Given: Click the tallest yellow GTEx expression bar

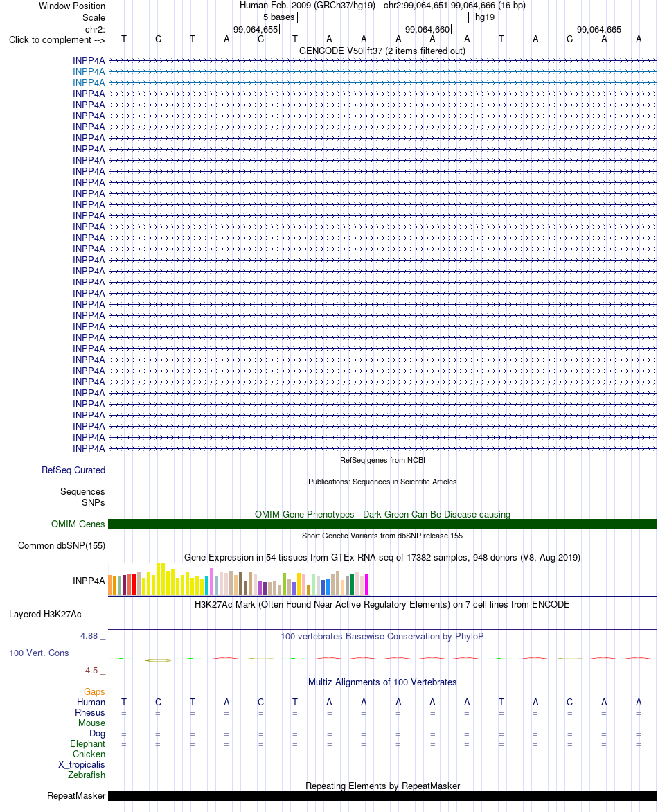Looking at the screenshot, I should click(x=159, y=579).
